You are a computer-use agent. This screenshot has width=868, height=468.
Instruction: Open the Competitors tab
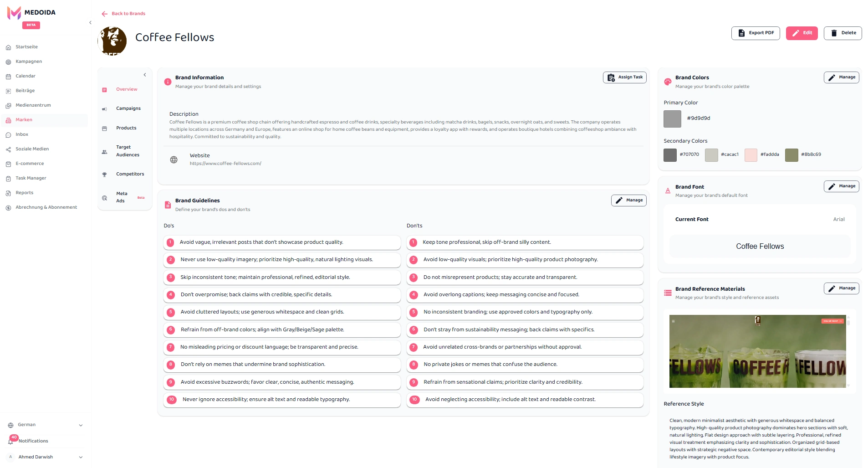(125, 174)
